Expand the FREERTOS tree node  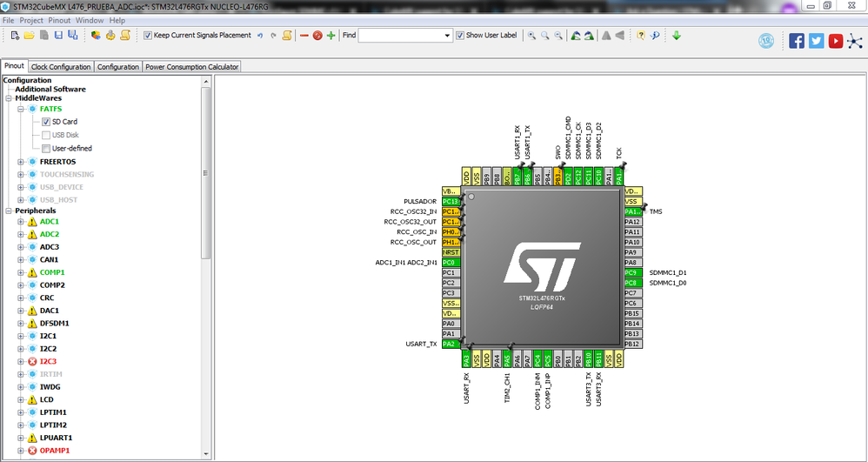21,162
